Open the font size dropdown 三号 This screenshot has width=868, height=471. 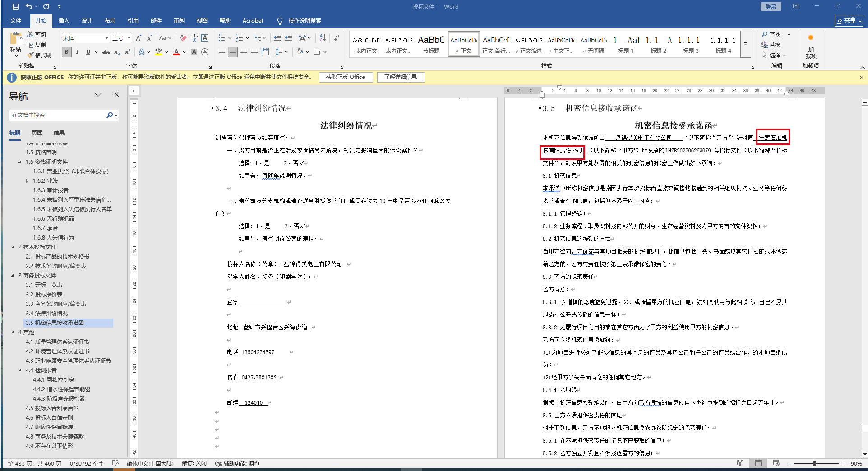click(129, 38)
